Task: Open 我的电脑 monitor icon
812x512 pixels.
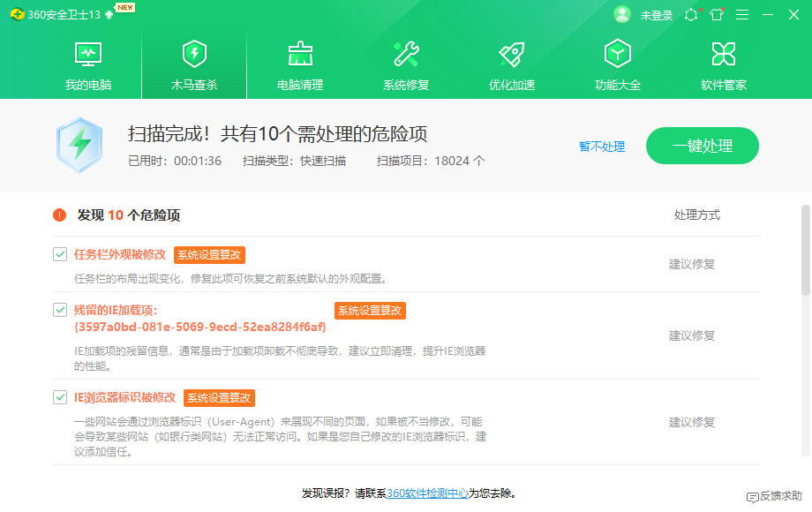Action: point(88,55)
